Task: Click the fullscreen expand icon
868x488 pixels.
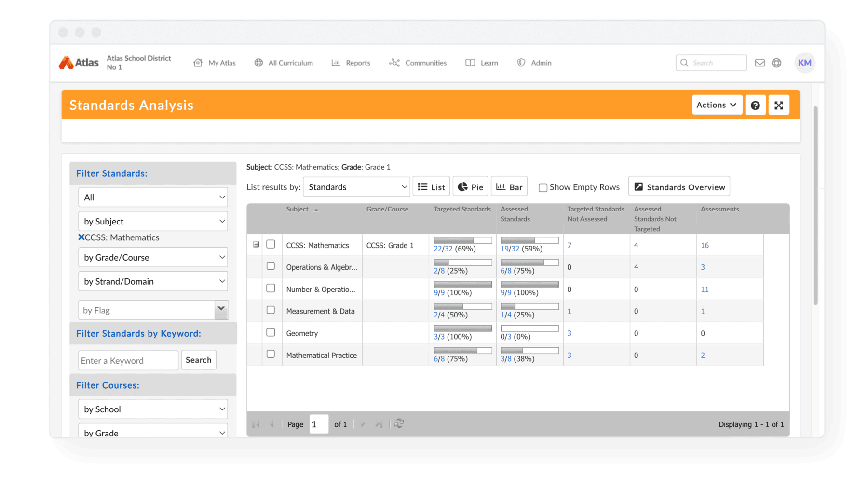Action: coord(778,105)
